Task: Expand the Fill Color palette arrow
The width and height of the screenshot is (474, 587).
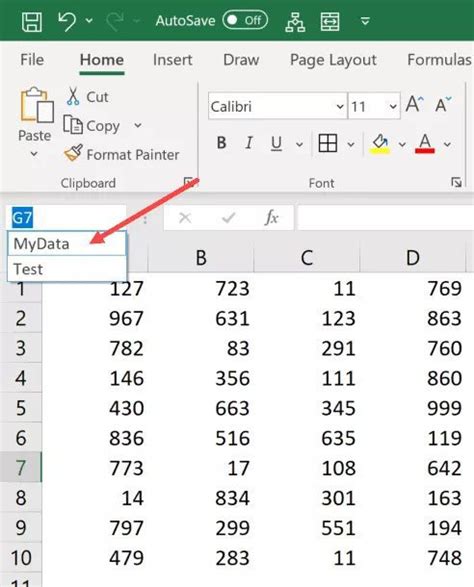Action: [402, 144]
